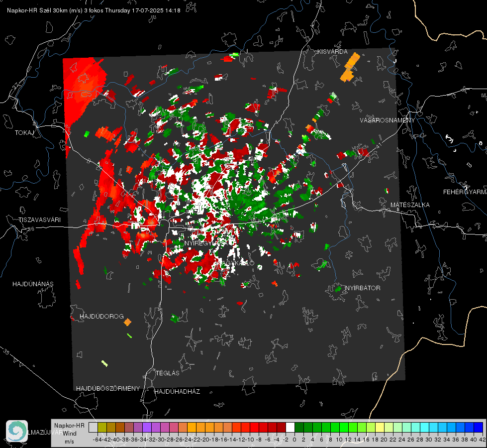This screenshot has width=487, height=448.
Task: Click the 42 value at legend end
Action: tap(482, 440)
